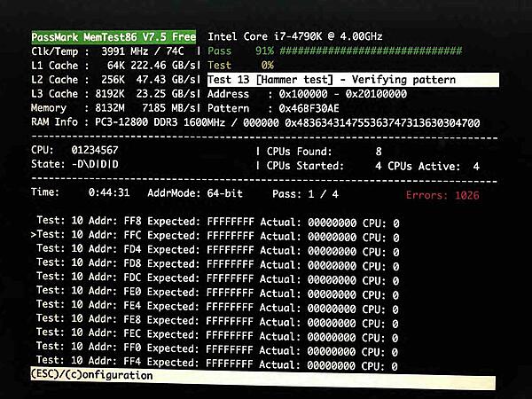Click the error row with Addr: FEC

[217, 335]
